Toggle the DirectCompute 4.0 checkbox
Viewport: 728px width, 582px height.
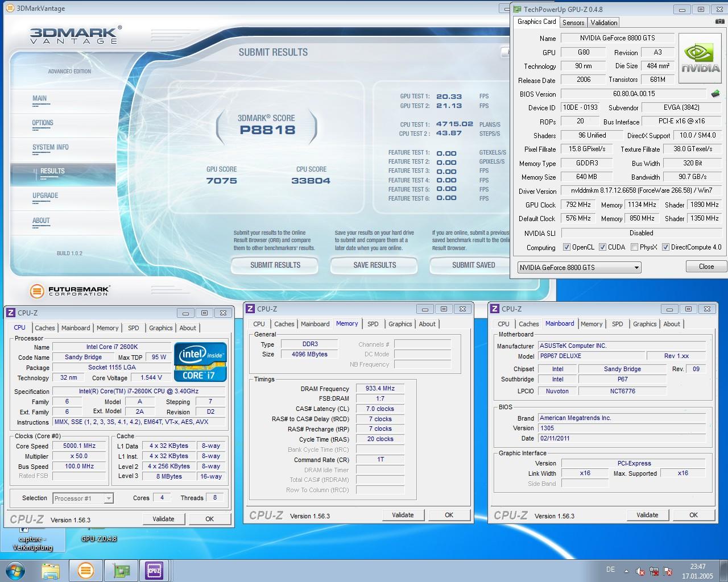pos(665,247)
